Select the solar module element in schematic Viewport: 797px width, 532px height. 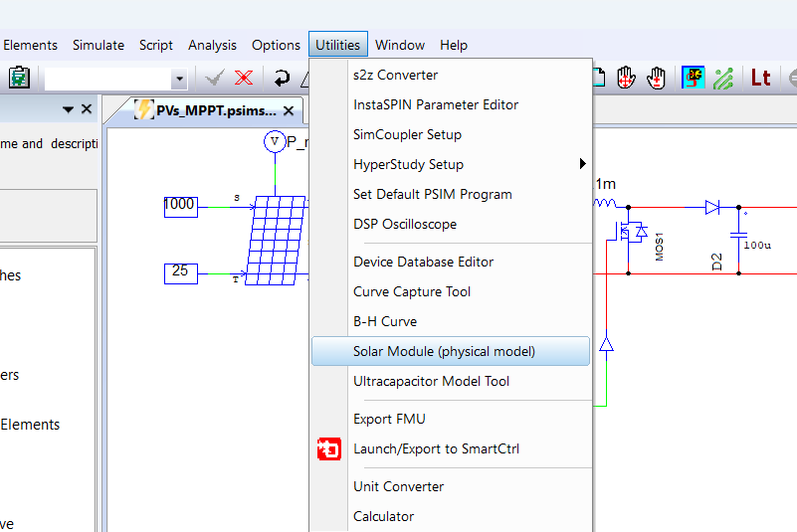pos(275,241)
